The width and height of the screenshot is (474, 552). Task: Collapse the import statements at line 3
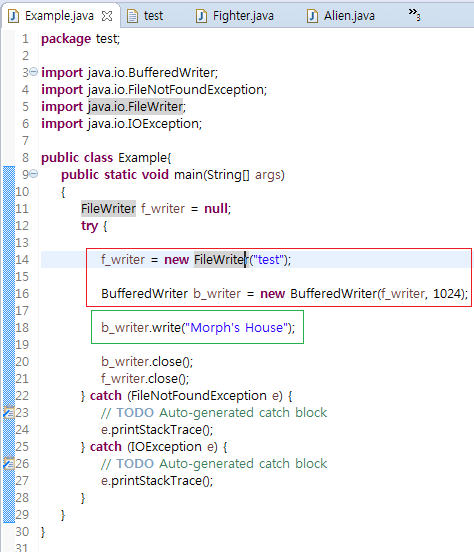coord(33,72)
